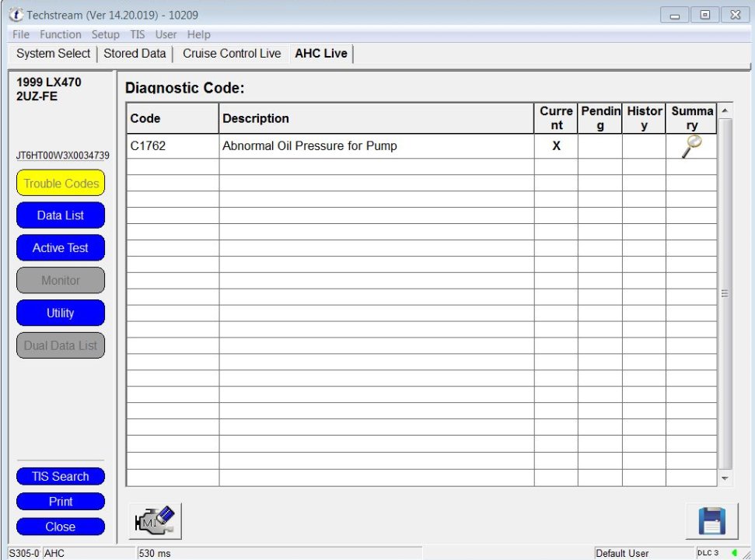Open the Utility menu button

(61, 313)
